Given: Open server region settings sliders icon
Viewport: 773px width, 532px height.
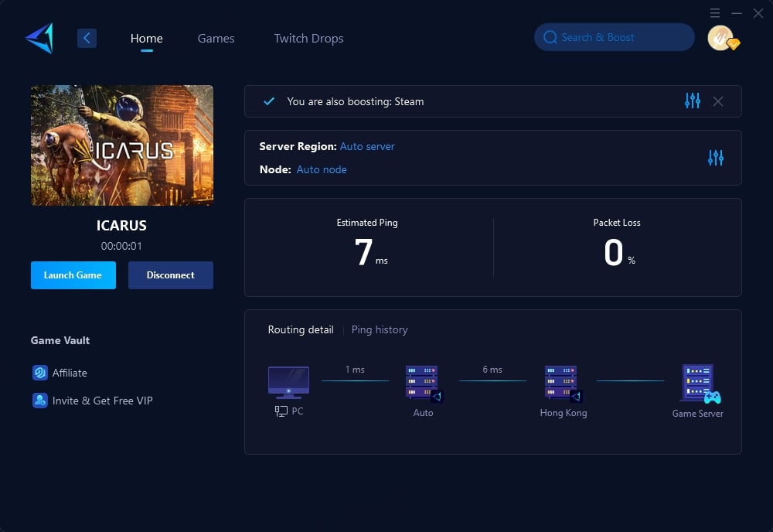Looking at the screenshot, I should click(x=715, y=158).
